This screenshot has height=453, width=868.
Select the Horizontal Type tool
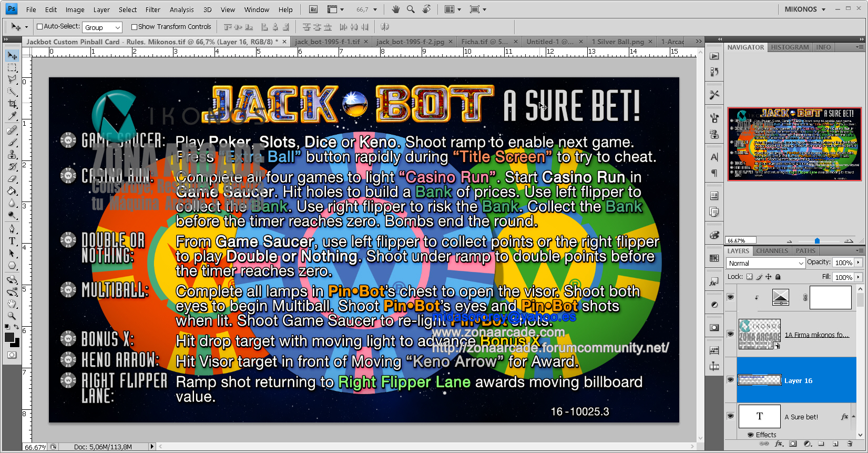(x=12, y=241)
